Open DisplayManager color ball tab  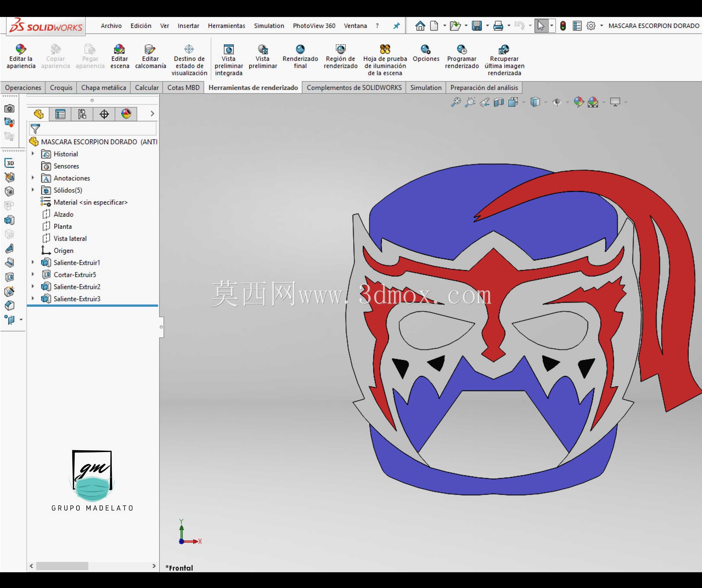coord(126,114)
